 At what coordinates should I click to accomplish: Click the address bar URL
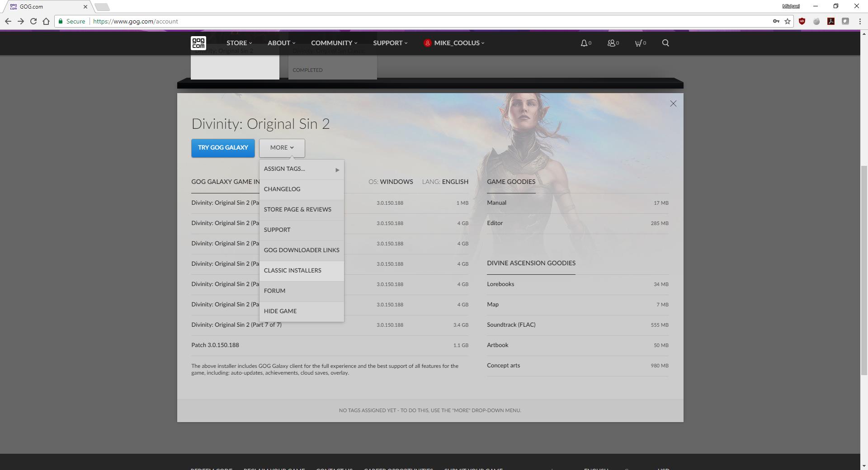(x=136, y=21)
